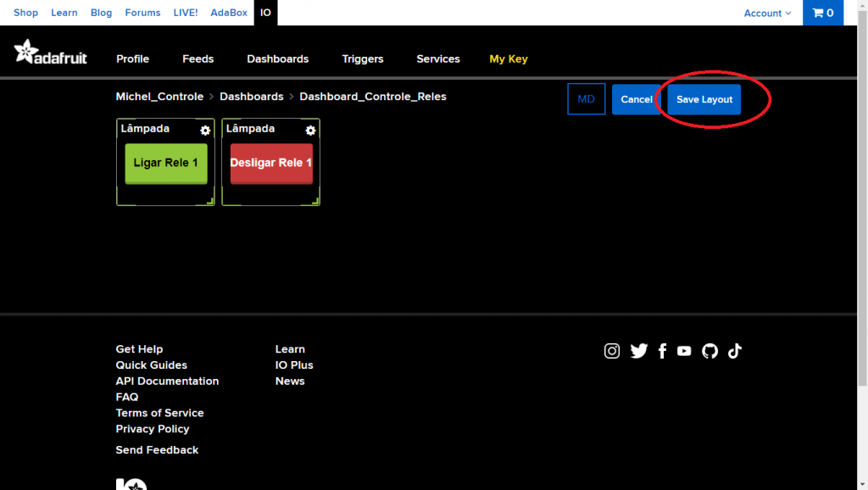Open the AdaBox link
The height and width of the screenshot is (490, 868).
229,13
